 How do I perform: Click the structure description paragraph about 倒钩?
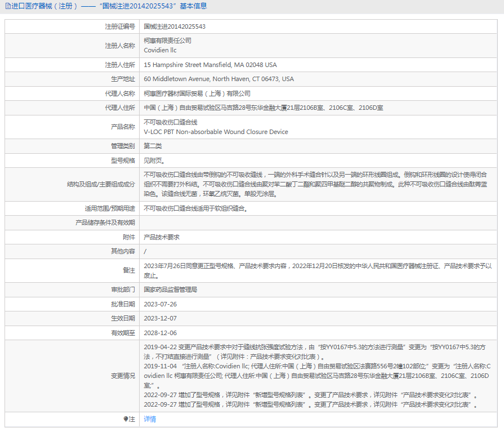[315, 184]
